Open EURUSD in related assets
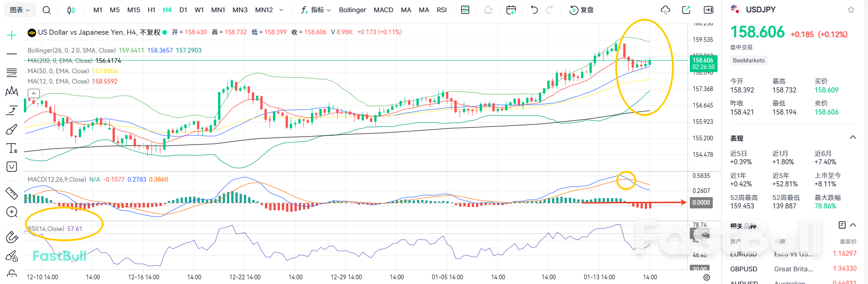 pos(743,254)
